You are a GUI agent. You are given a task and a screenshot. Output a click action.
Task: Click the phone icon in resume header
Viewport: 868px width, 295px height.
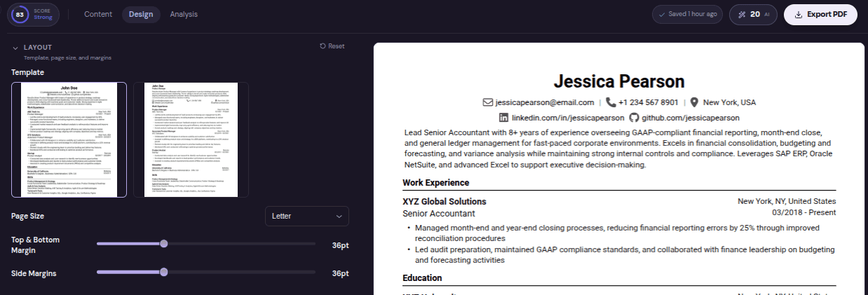pyautogui.click(x=611, y=102)
